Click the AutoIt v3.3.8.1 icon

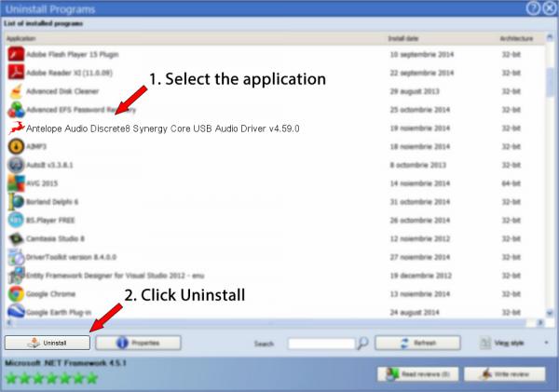pos(16,165)
